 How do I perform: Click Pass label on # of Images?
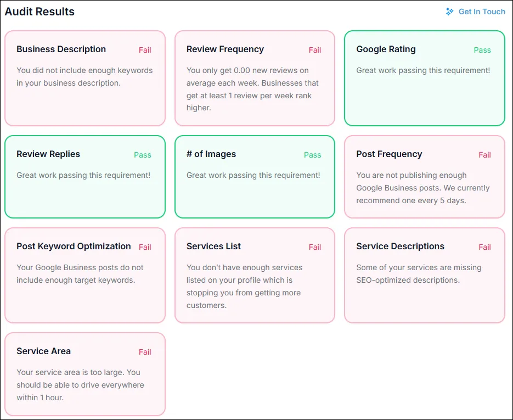(312, 155)
